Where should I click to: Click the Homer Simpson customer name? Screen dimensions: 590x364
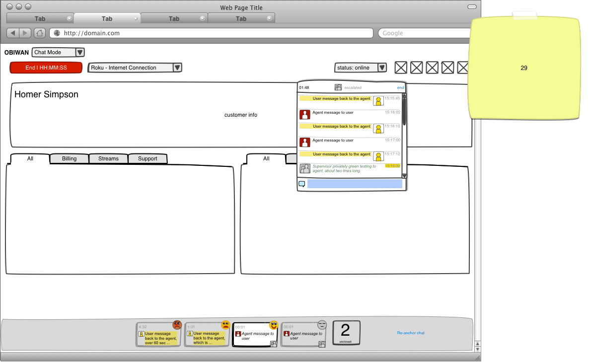tap(46, 94)
